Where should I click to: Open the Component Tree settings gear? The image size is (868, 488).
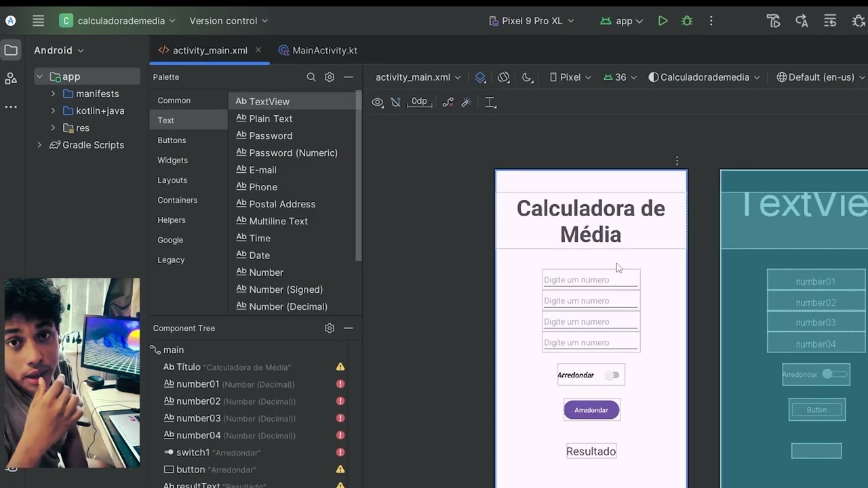coord(330,328)
